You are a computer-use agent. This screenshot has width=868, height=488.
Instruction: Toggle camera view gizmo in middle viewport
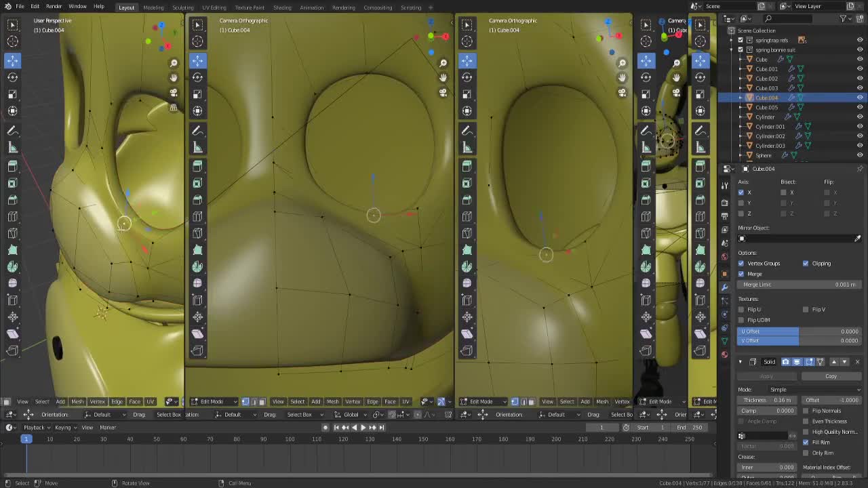tap(443, 92)
